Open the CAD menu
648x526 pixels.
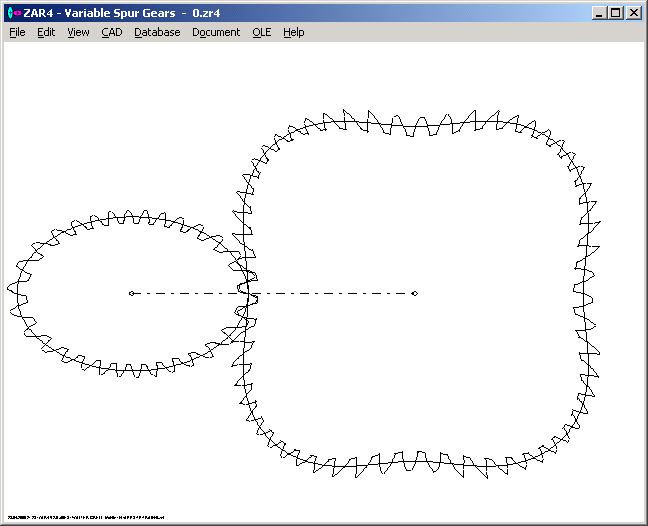[x=111, y=32]
